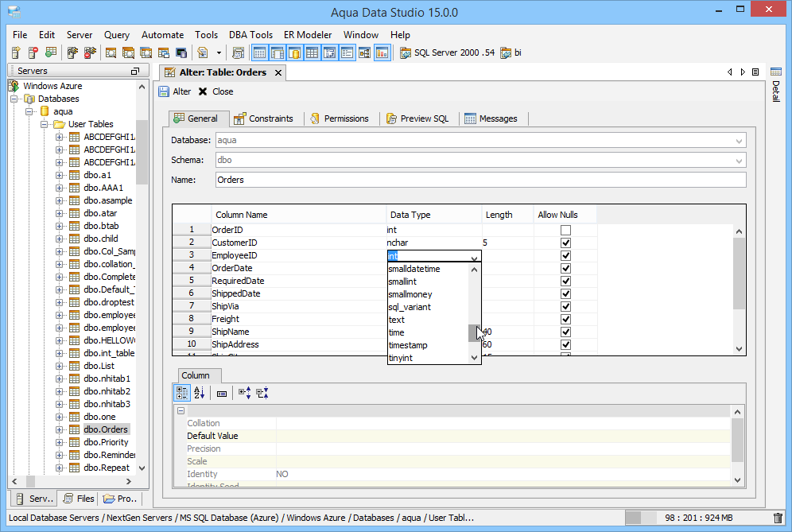Toggle Allow Nulls for ShipVia

[565, 306]
